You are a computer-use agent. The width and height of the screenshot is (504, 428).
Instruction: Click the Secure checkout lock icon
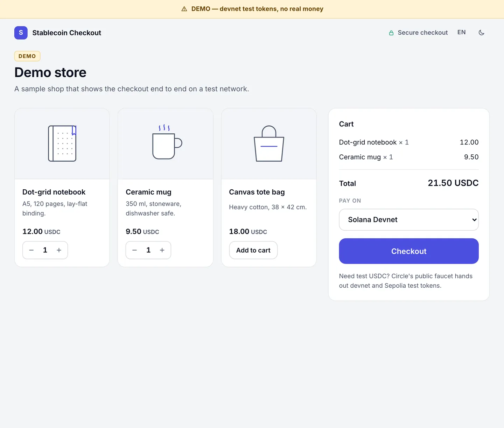(x=391, y=33)
